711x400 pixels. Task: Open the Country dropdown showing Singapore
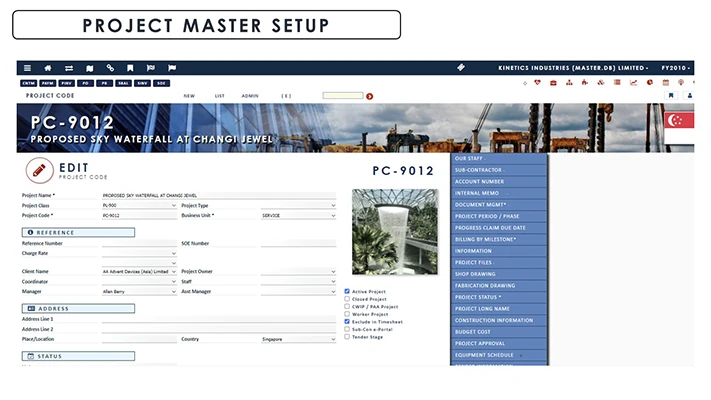(298, 339)
